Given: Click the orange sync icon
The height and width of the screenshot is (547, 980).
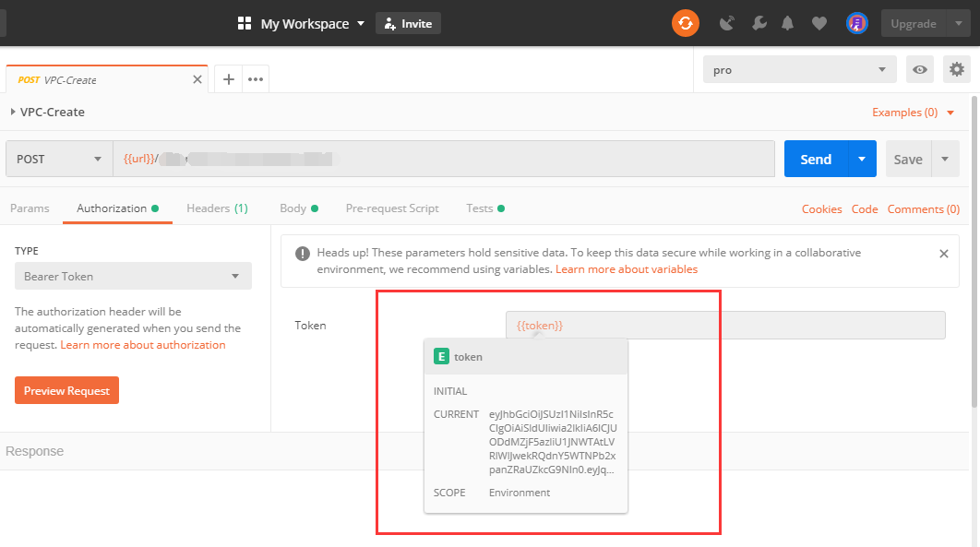Looking at the screenshot, I should coord(685,24).
